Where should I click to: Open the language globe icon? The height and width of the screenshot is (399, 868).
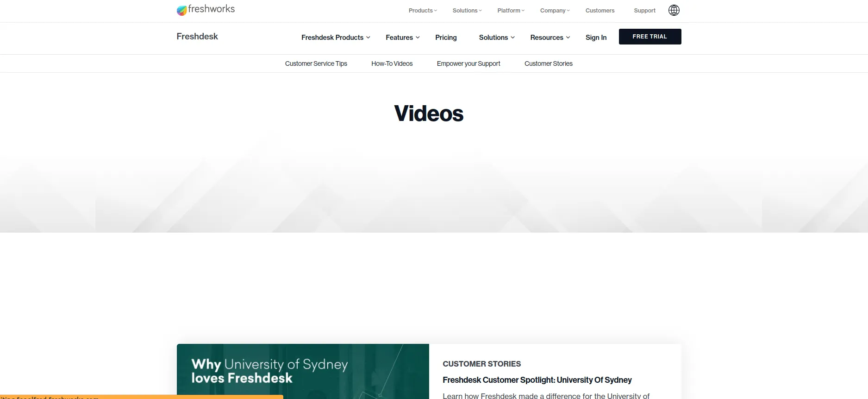pos(674,10)
